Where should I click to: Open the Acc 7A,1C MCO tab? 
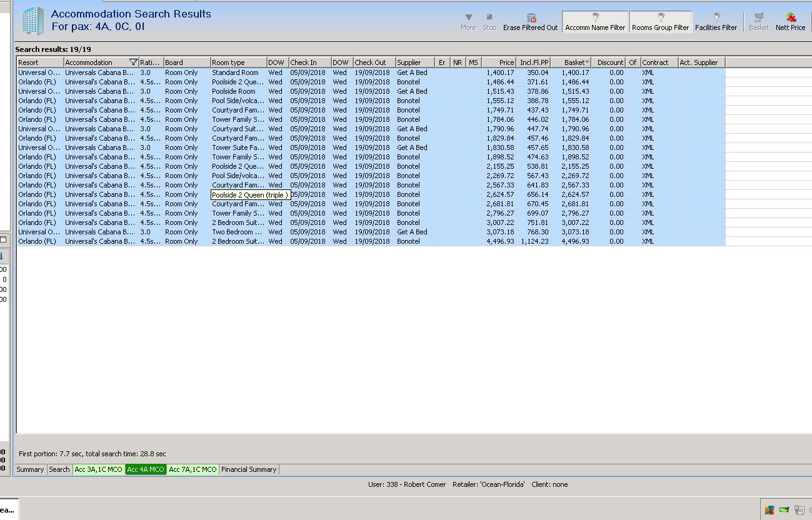pyautogui.click(x=193, y=469)
